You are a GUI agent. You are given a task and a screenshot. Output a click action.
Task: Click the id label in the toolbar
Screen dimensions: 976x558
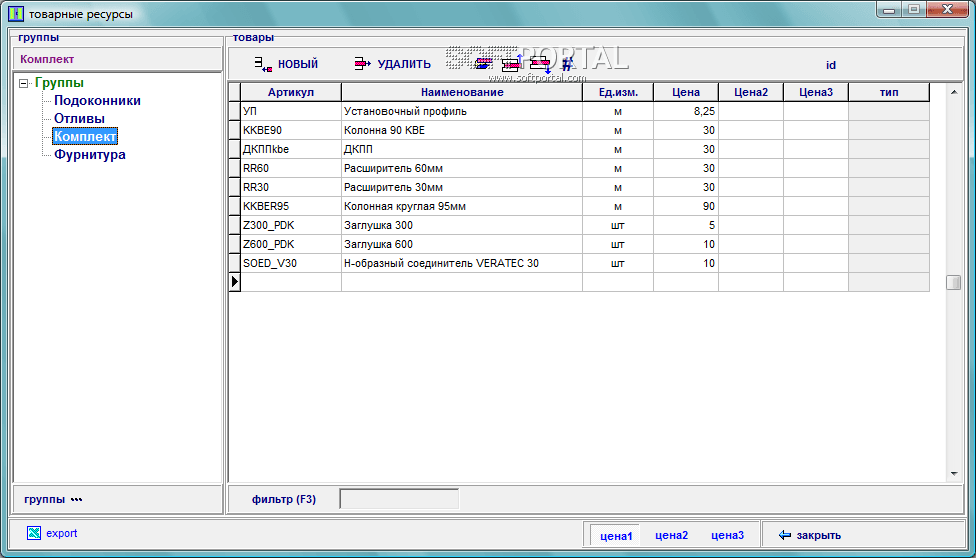(x=830, y=65)
